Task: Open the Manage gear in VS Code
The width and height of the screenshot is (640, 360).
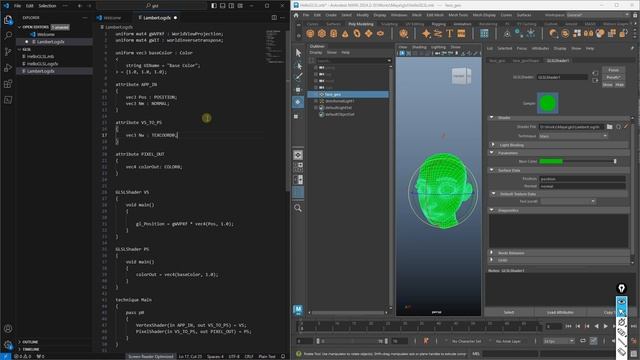Action: point(8,345)
